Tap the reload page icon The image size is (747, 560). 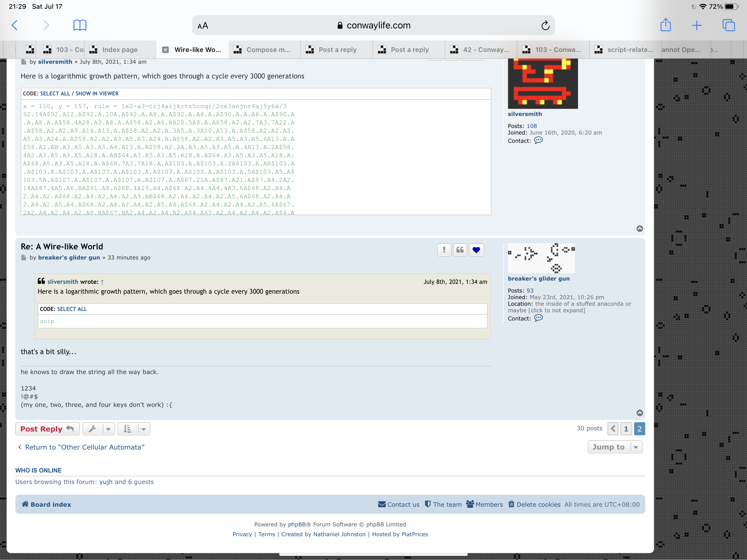coord(545,25)
